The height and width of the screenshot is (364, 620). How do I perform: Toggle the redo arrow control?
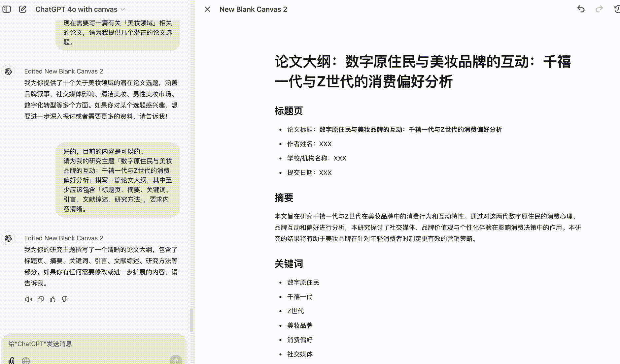tap(599, 9)
